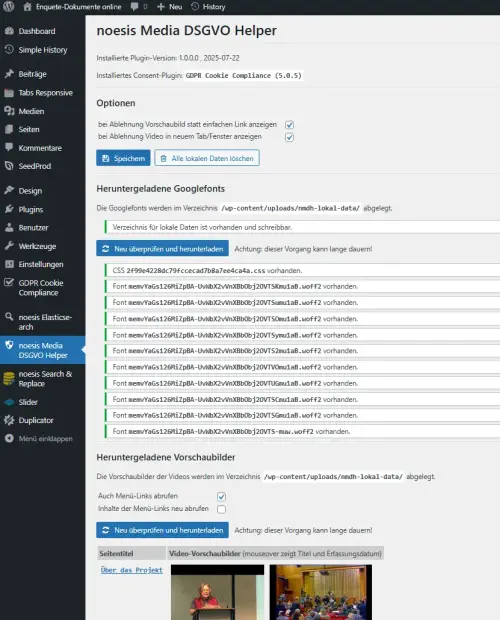
Task: Open the Design menu entry
Action: click(30, 191)
